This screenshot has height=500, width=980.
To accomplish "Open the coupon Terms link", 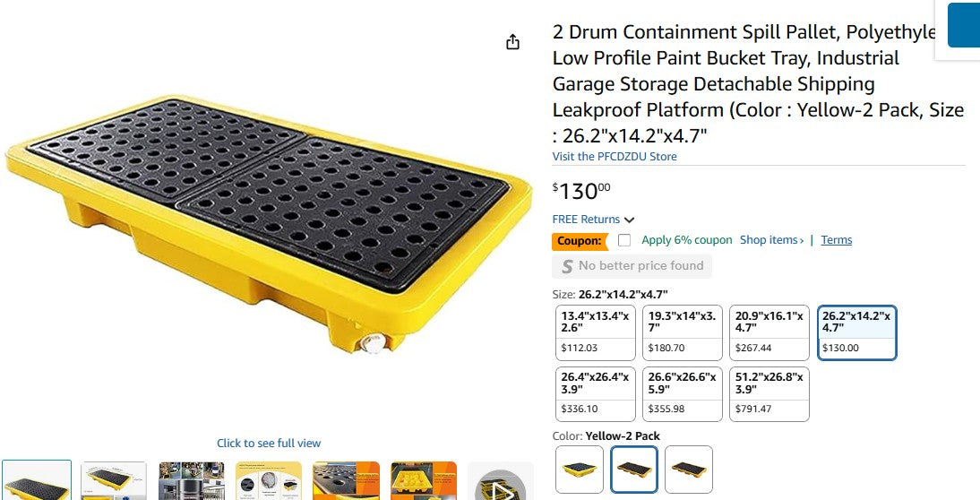I will (x=836, y=240).
